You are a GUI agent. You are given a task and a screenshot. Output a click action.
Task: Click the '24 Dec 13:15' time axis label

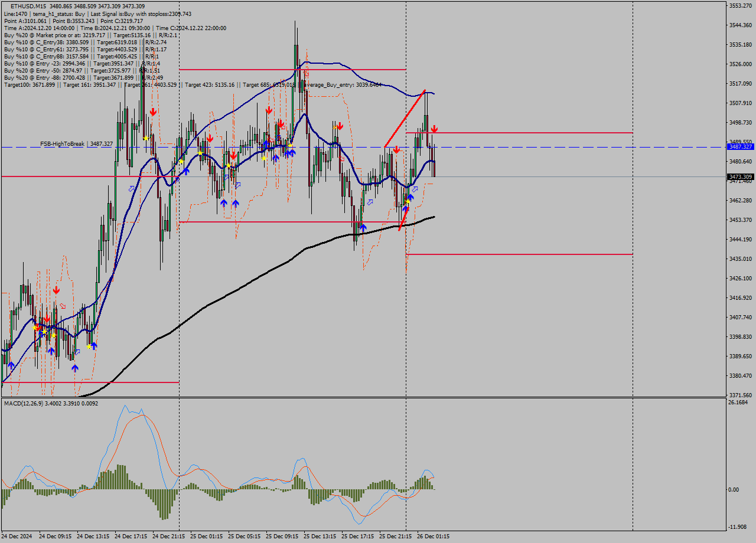tap(93, 537)
